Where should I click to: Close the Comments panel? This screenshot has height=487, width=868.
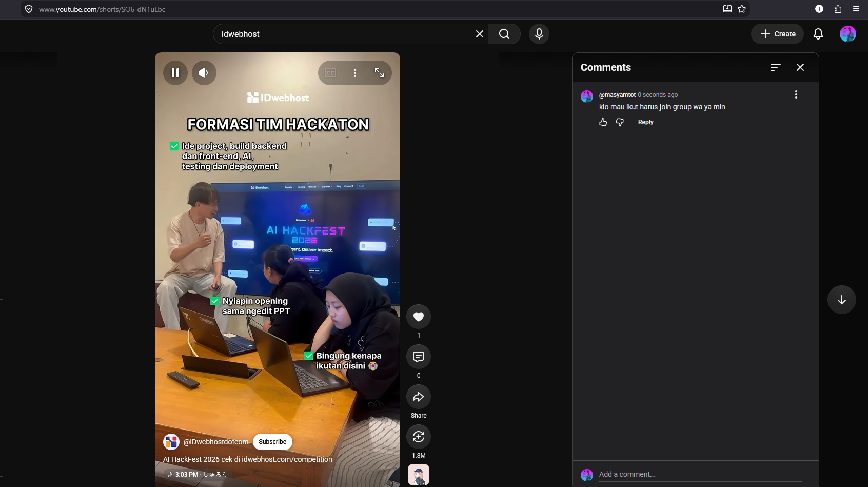coord(800,67)
